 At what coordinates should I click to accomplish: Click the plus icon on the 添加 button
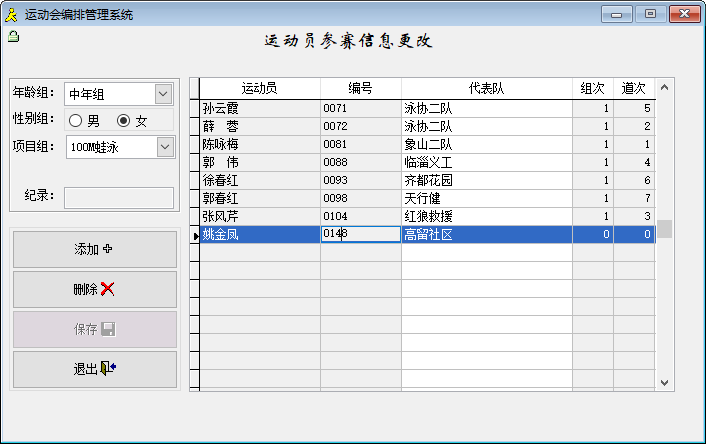108,249
